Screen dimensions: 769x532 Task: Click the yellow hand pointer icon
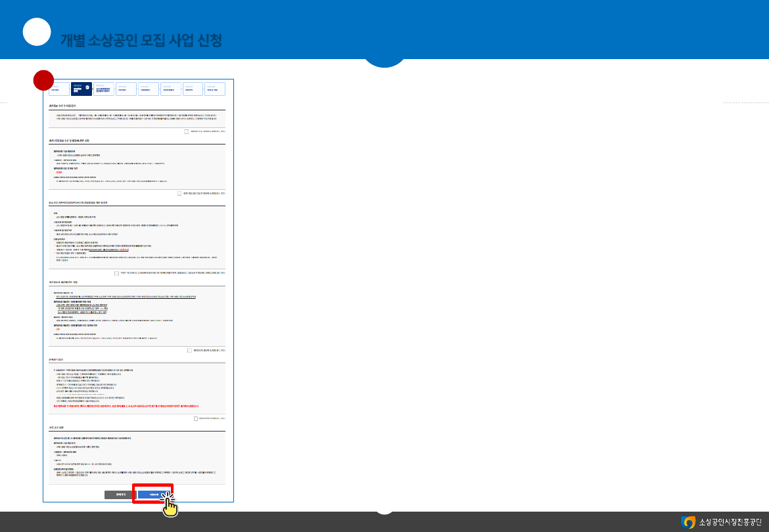tap(169, 504)
